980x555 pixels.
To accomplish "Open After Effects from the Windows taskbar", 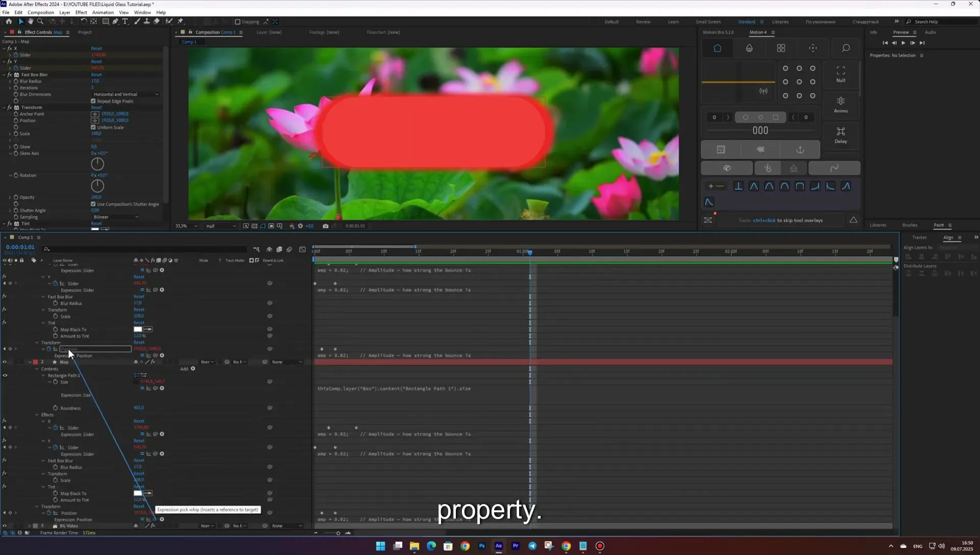I will point(499,546).
